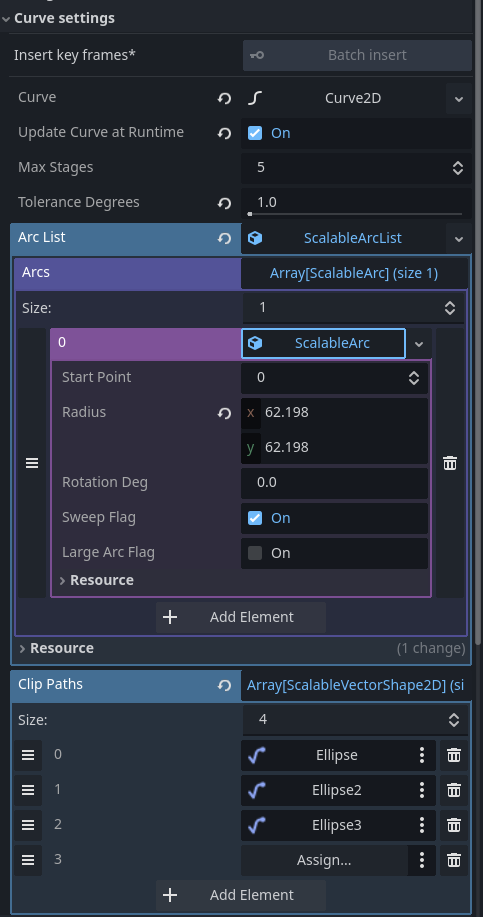Collapse the Array[ScalableArc] size 1 button

(x=354, y=274)
